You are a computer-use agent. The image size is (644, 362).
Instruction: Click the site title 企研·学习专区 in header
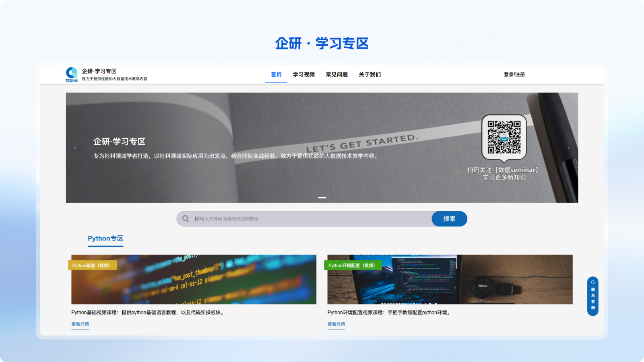99,71
